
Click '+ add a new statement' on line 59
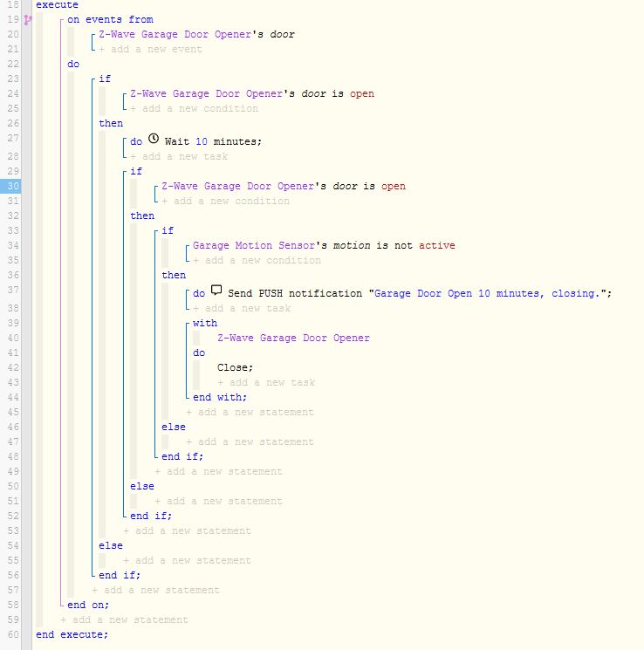point(124,619)
